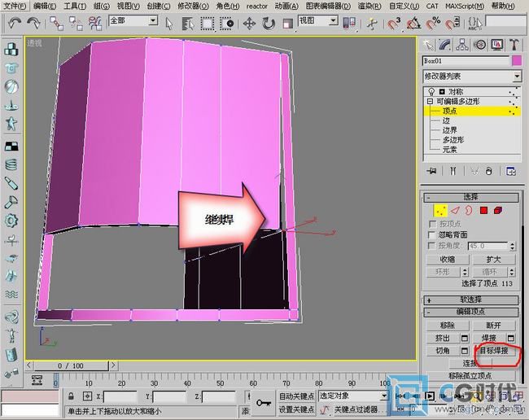Toggle 自动关键点 auto key mode
This screenshot has height=420, width=529.
click(x=296, y=396)
